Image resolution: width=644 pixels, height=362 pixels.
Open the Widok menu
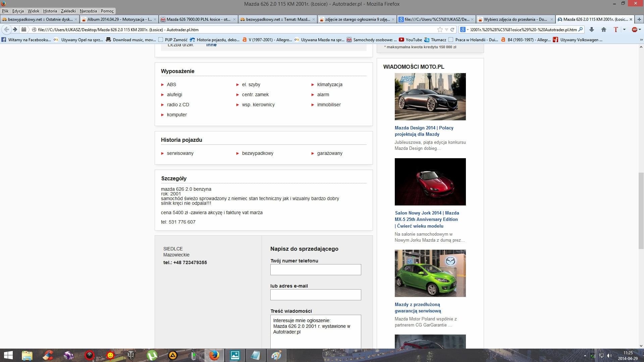coord(33,11)
